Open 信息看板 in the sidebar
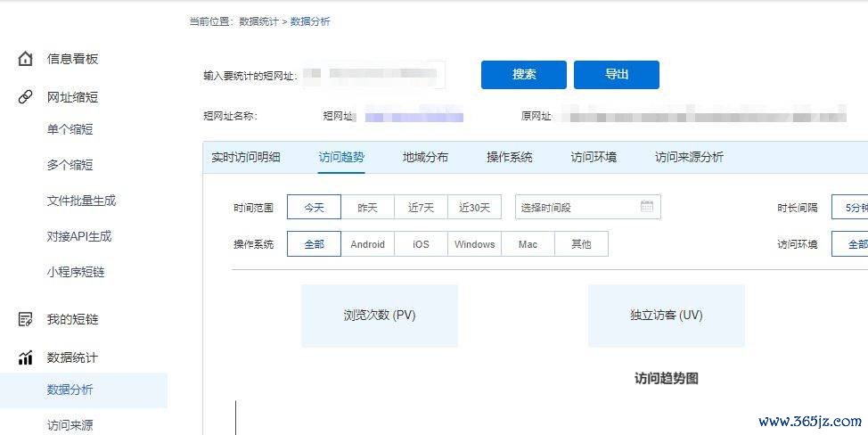 (x=72, y=59)
